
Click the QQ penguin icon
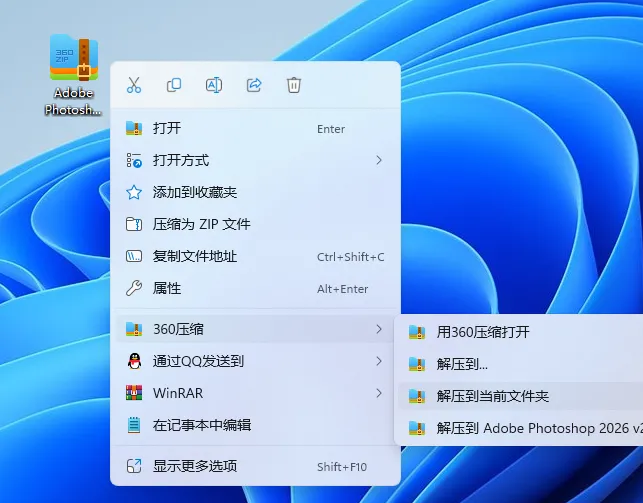click(134, 361)
